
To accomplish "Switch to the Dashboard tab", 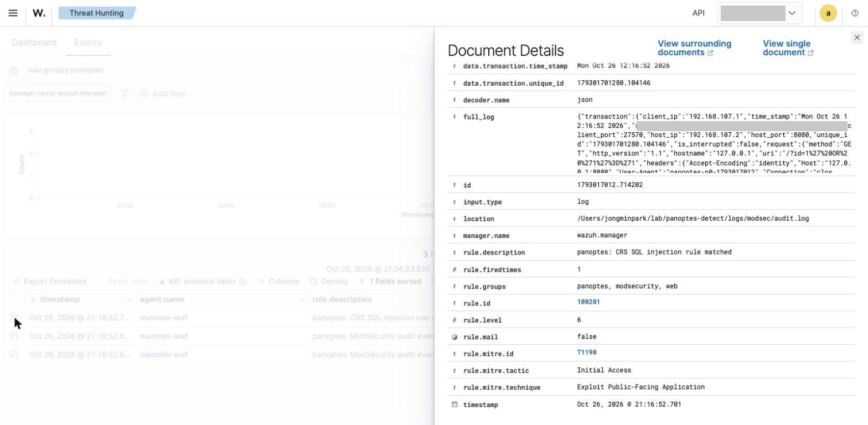I will click(34, 43).
